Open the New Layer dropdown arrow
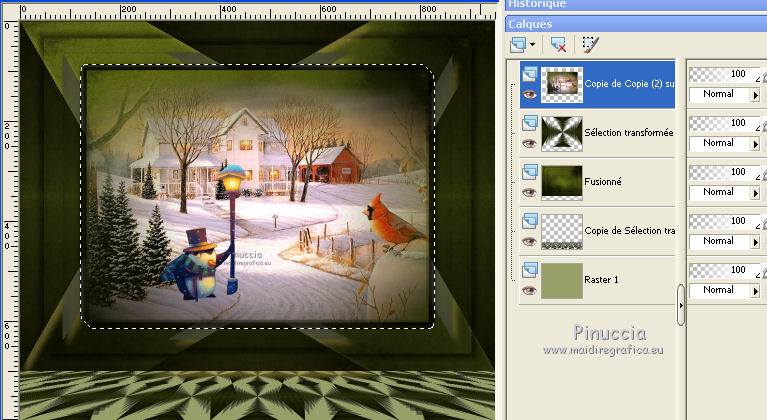Screen dimensions: 767x420 (532, 44)
